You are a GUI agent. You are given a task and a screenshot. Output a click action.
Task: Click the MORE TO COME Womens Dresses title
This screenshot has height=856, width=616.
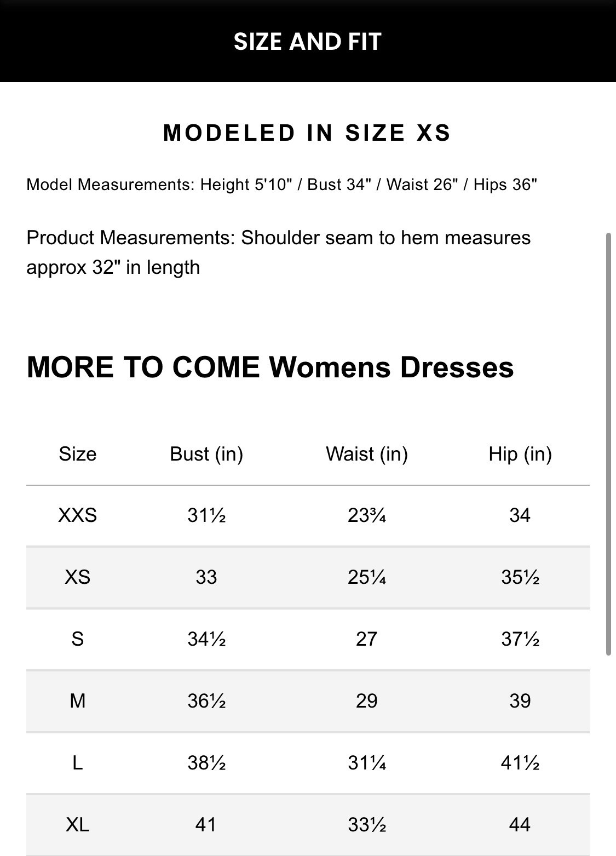(270, 367)
